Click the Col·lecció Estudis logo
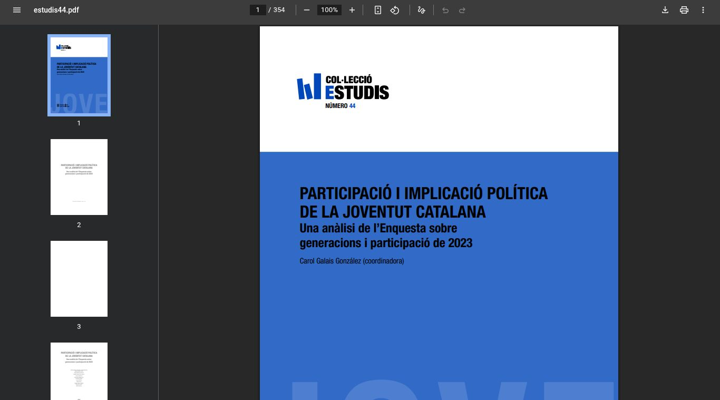Viewport: 720px width, 400px height. [342, 89]
